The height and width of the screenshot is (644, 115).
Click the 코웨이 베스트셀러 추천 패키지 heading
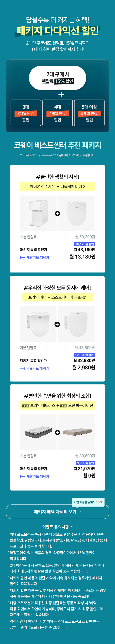(x=57, y=145)
